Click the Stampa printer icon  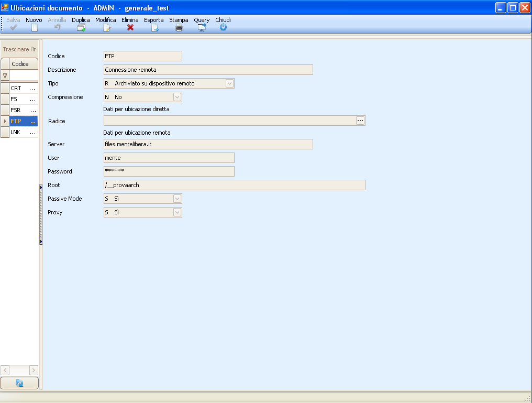179,27
